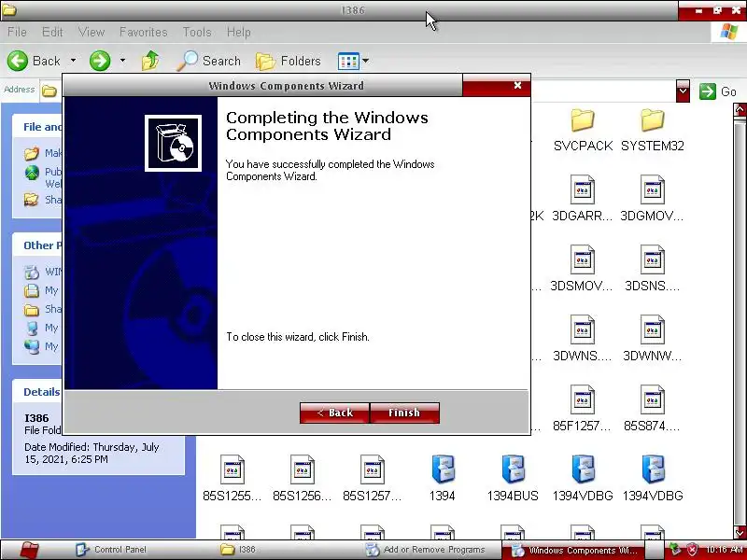Click the green Forward arrow in toolbar
Viewport: 747px width, 560px height.
[100, 61]
